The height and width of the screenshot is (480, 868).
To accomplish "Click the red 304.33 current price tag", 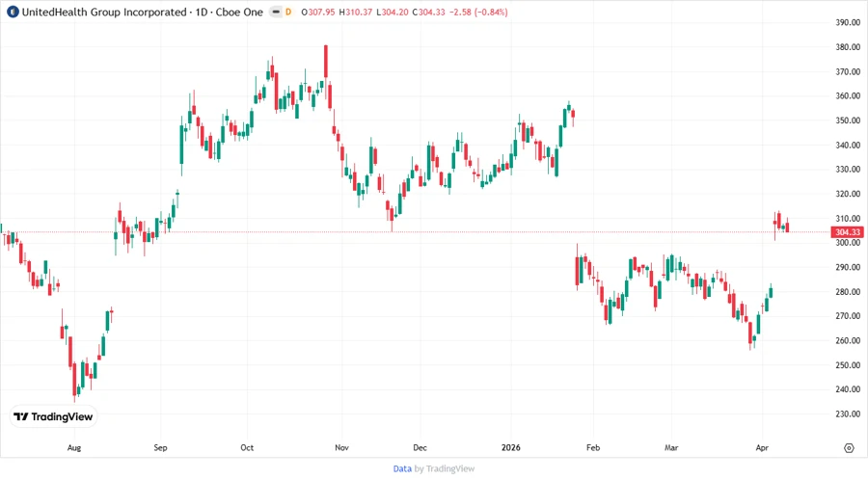I will 848,232.
